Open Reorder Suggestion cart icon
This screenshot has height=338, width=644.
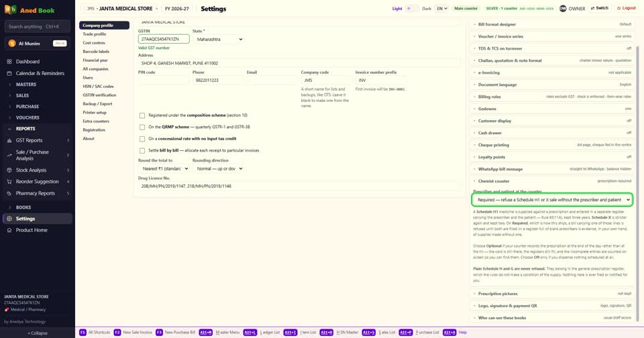(9, 182)
